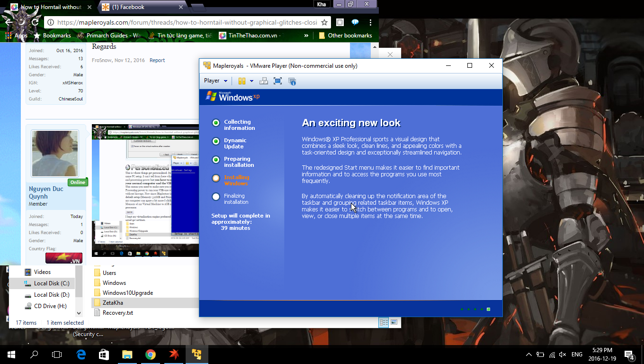Select Local Disk (D:) in Explorer

tap(46, 295)
